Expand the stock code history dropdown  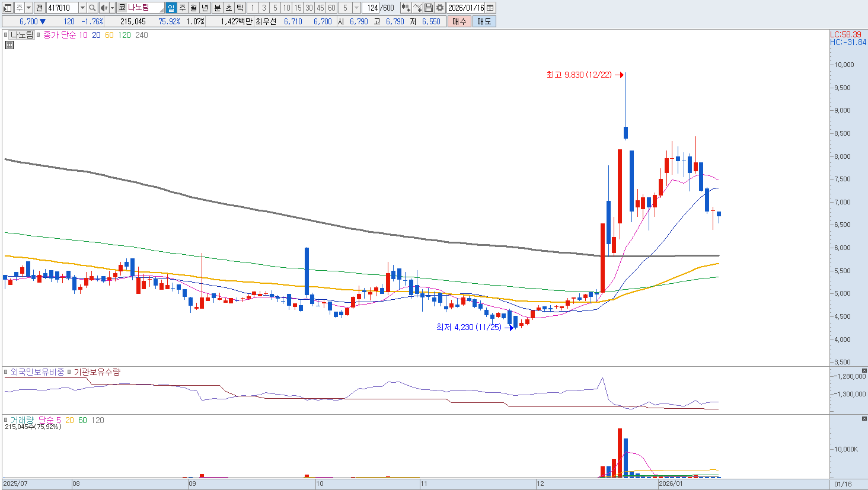[x=82, y=8]
